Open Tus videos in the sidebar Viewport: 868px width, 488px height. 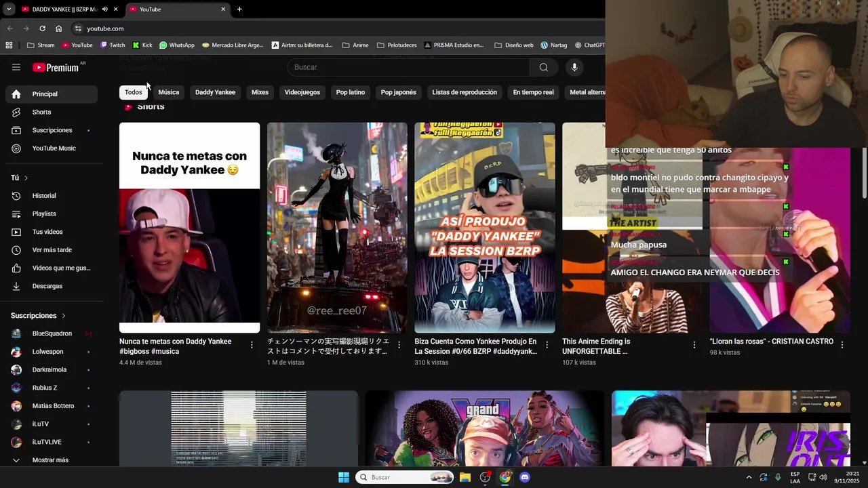click(x=52, y=232)
